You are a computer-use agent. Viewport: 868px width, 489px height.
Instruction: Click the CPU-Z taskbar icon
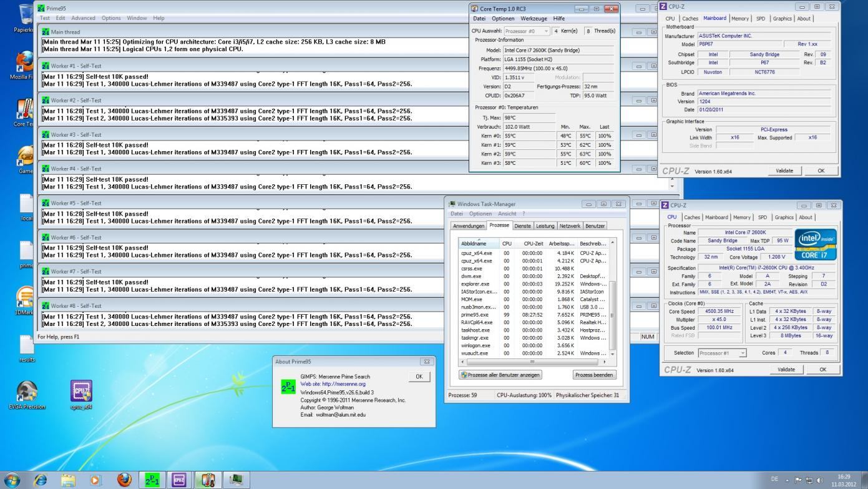click(180, 480)
